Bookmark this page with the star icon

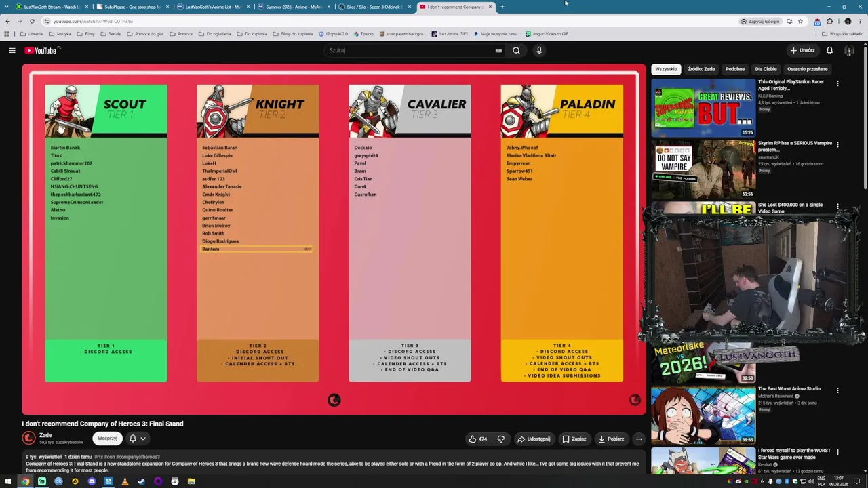tap(800, 21)
